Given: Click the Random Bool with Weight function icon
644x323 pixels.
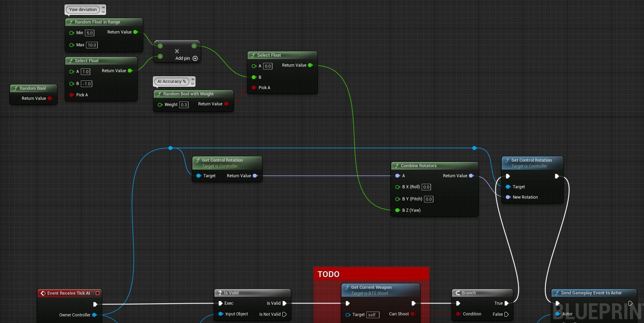Looking at the screenshot, I should [159, 94].
